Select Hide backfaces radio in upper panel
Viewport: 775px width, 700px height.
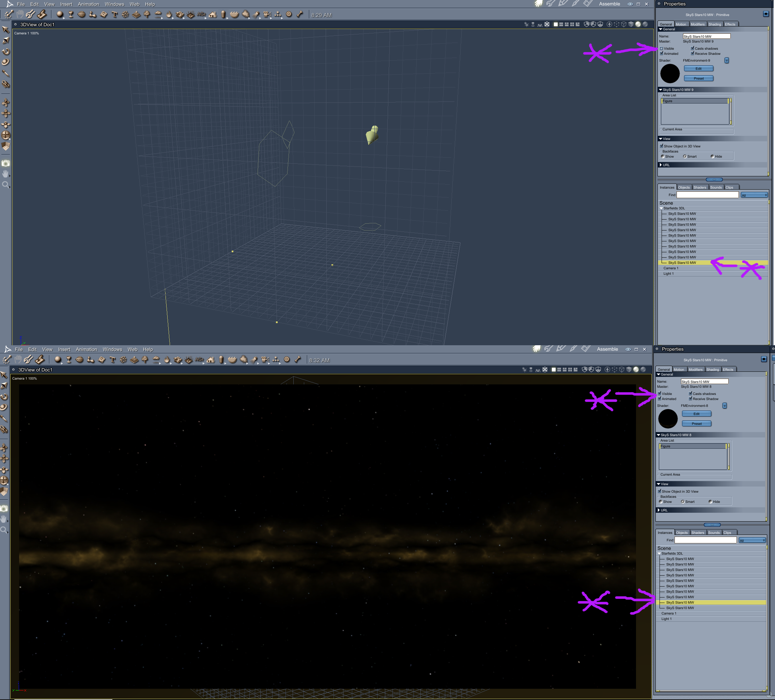(x=712, y=156)
